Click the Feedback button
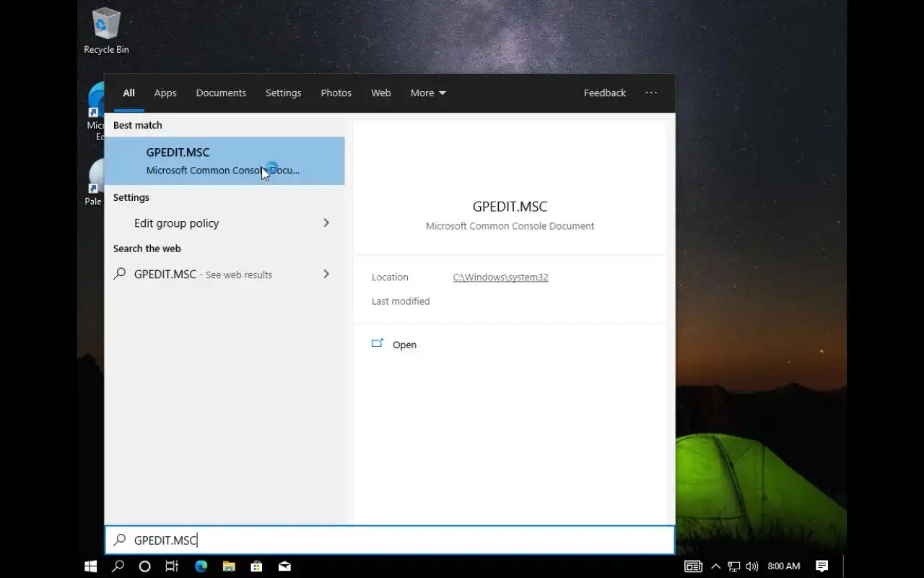924x578 pixels. tap(605, 92)
